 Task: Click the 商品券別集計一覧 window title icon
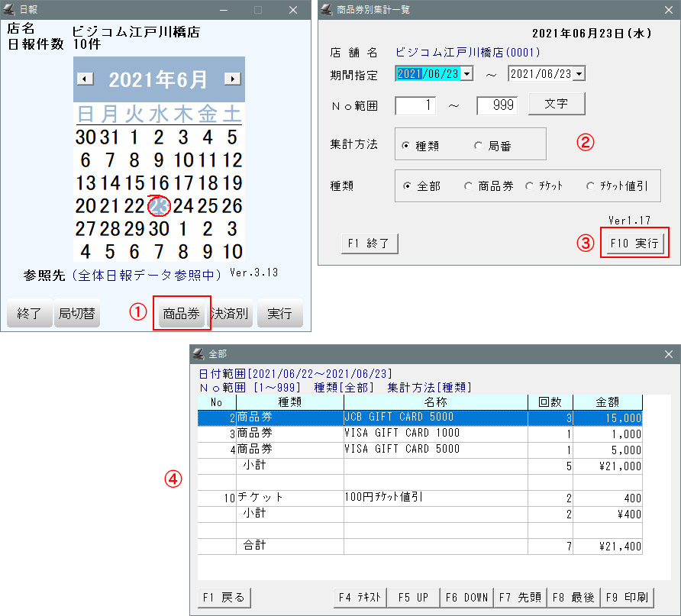click(x=327, y=10)
